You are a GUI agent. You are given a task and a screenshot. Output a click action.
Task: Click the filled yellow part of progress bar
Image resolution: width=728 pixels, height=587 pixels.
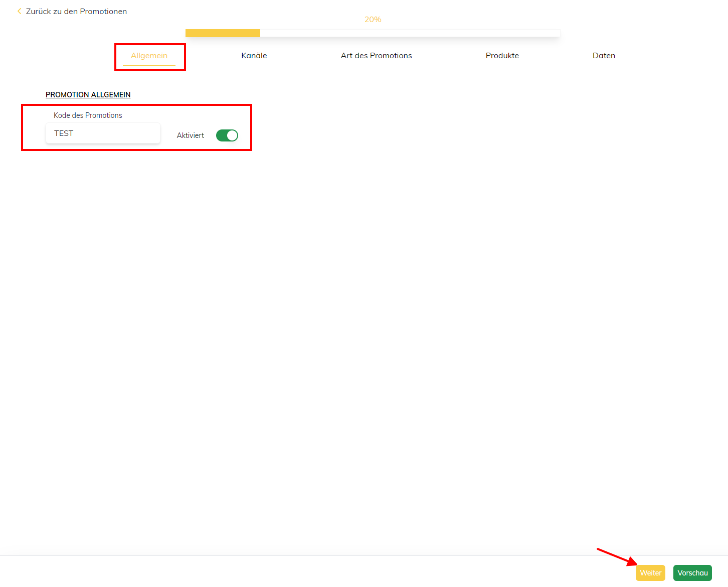(223, 33)
